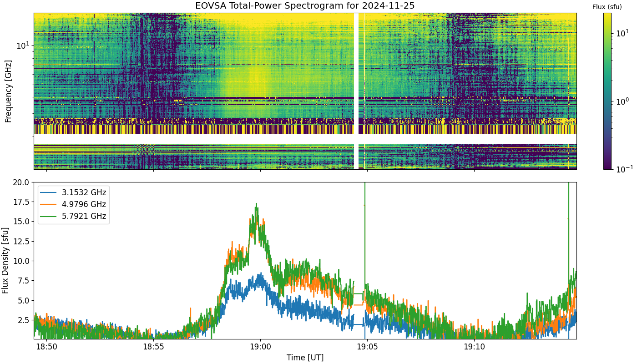Click the 4.9796 GHz legend entry
This screenshot has width=637, height=364.
click(x=74, y=204)
